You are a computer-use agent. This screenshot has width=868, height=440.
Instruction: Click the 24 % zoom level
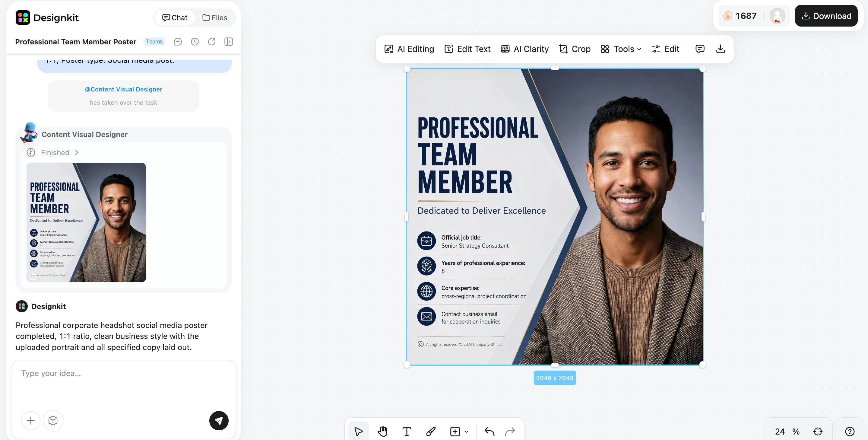(787, 432)
